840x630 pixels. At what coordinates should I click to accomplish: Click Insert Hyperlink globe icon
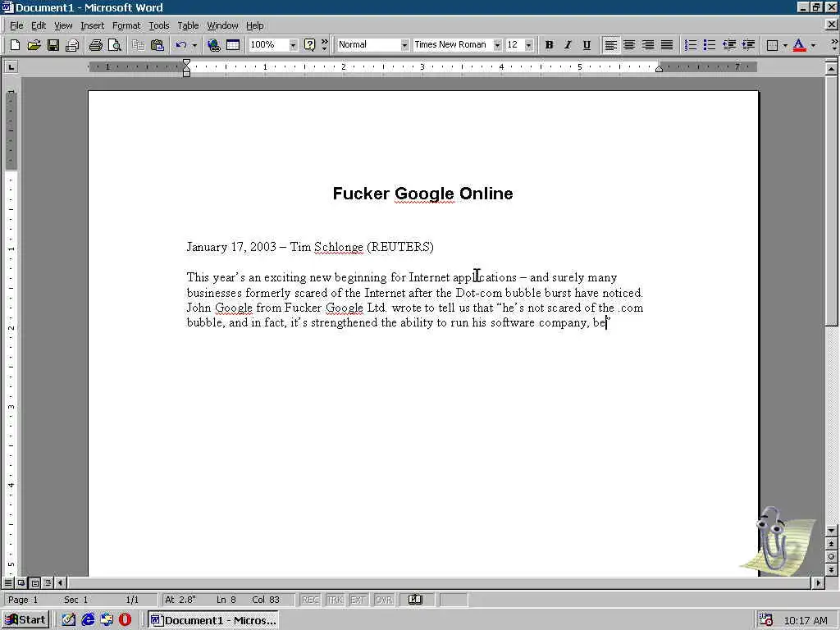(214, 45)
